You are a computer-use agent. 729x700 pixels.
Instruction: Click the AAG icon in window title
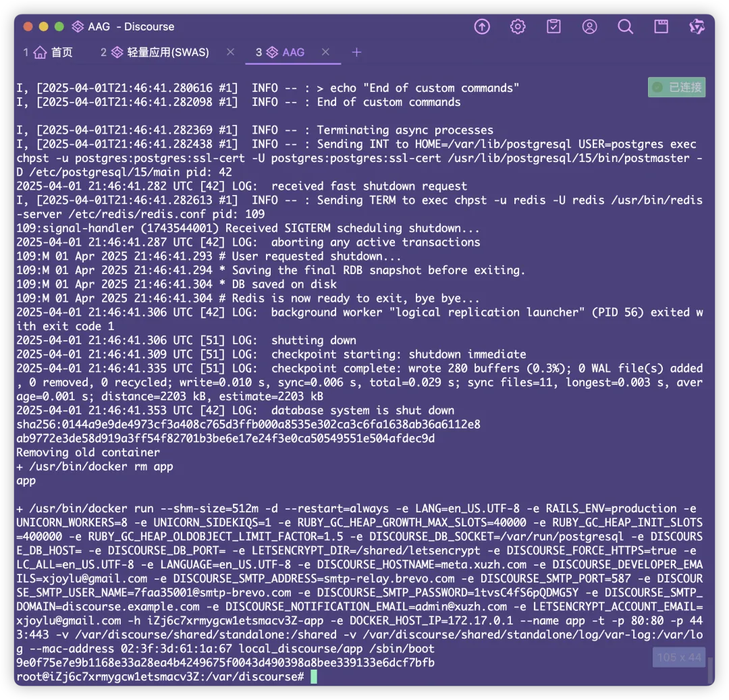click(78, 26)
